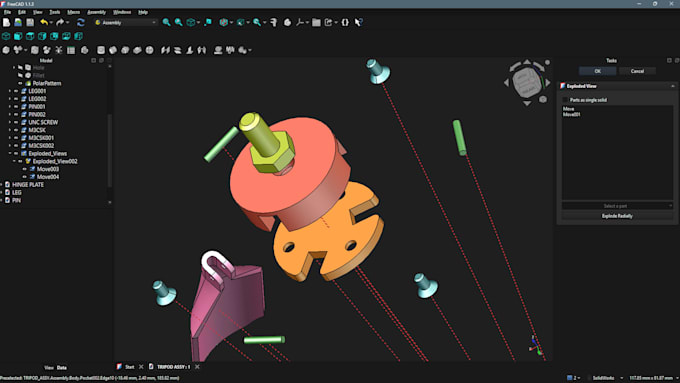
Task: Collapse the Exploded View task section
Action: coord(673,86)
